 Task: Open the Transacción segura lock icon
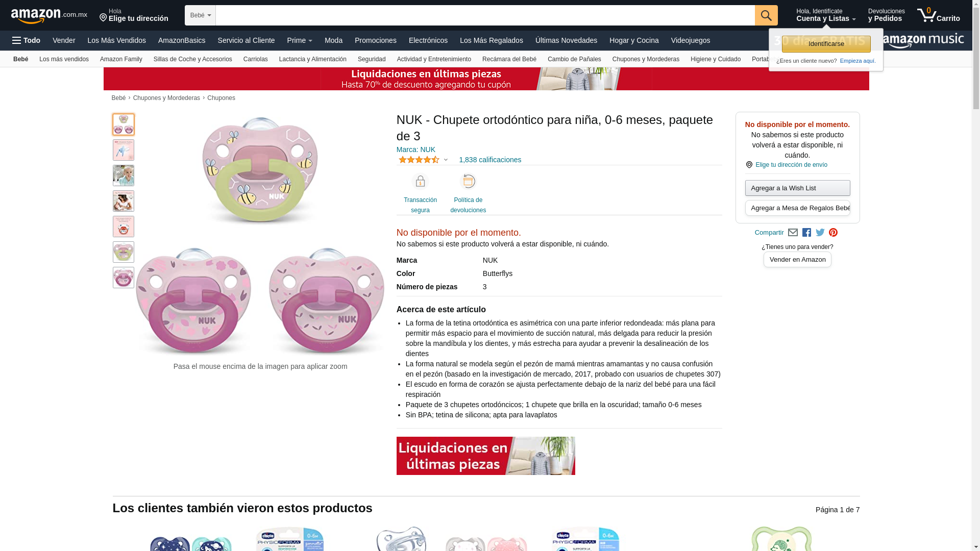pos(420,182)
